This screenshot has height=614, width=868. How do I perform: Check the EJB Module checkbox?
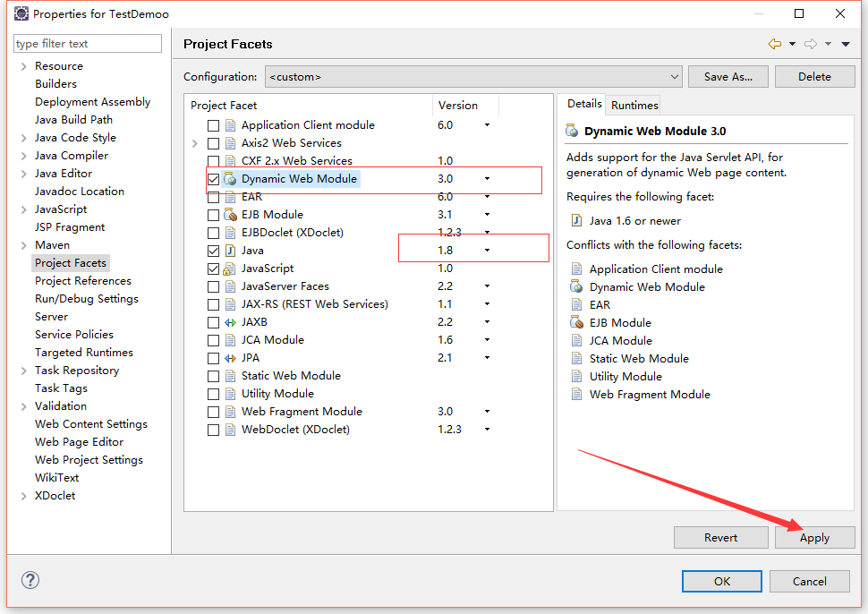(x=213, y=215)
